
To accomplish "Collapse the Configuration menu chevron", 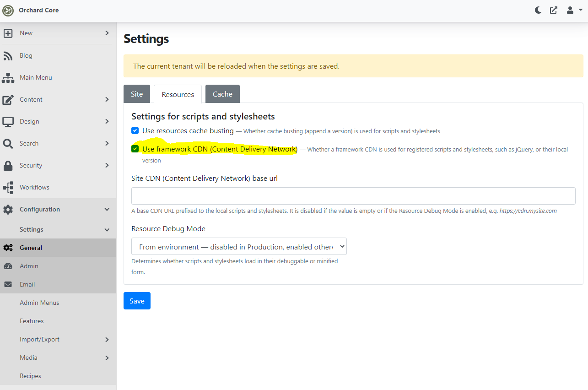I will click(x=107, y=209).
